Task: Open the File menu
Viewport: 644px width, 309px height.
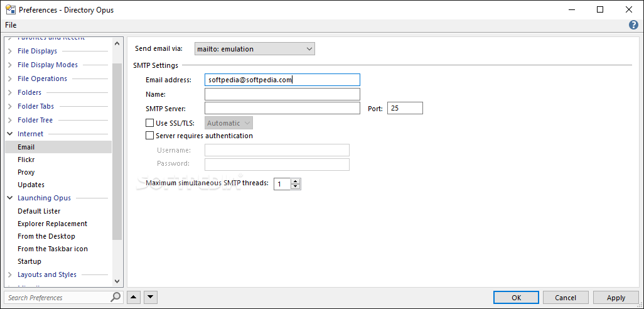Action: pos(11,25)
